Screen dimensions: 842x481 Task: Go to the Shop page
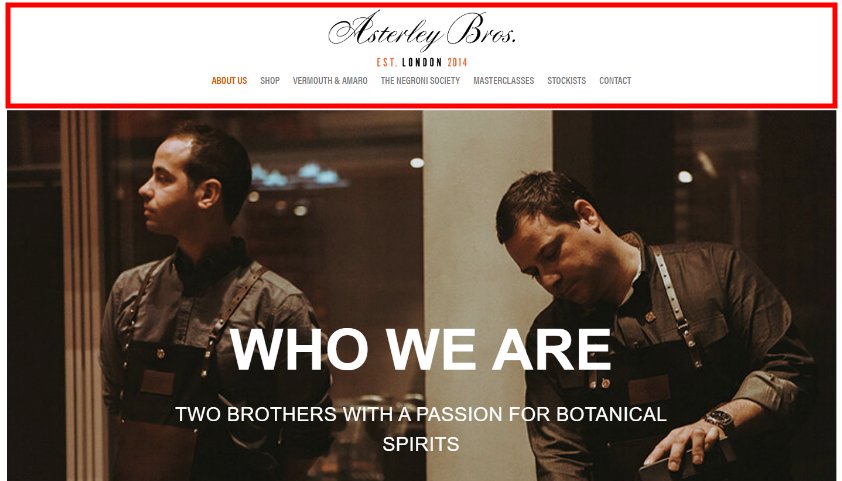pyautogui.click(x=270, y=81)
